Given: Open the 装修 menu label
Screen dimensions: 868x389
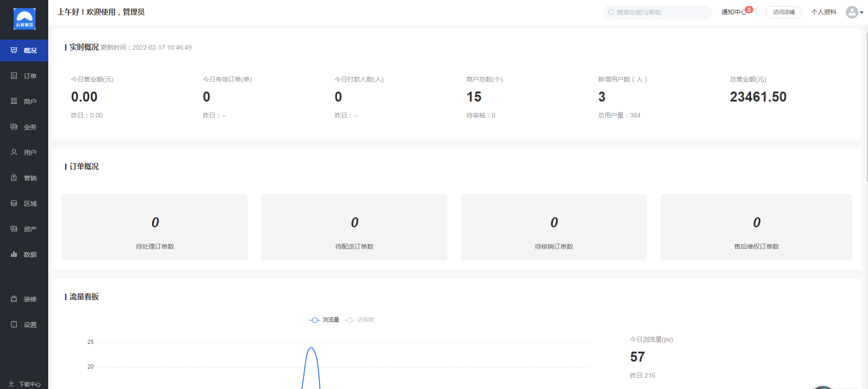Looking at the screenshot, I should [x=30, y=299].
